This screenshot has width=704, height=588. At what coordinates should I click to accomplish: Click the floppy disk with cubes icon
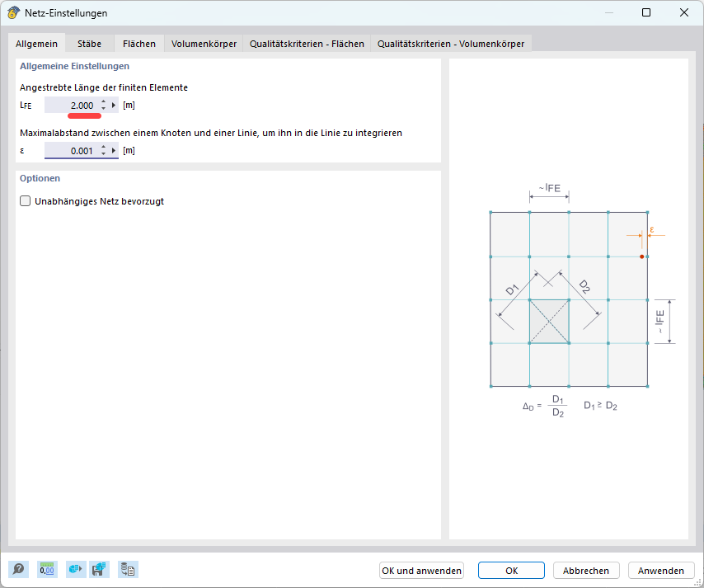[x=99, y=569]
